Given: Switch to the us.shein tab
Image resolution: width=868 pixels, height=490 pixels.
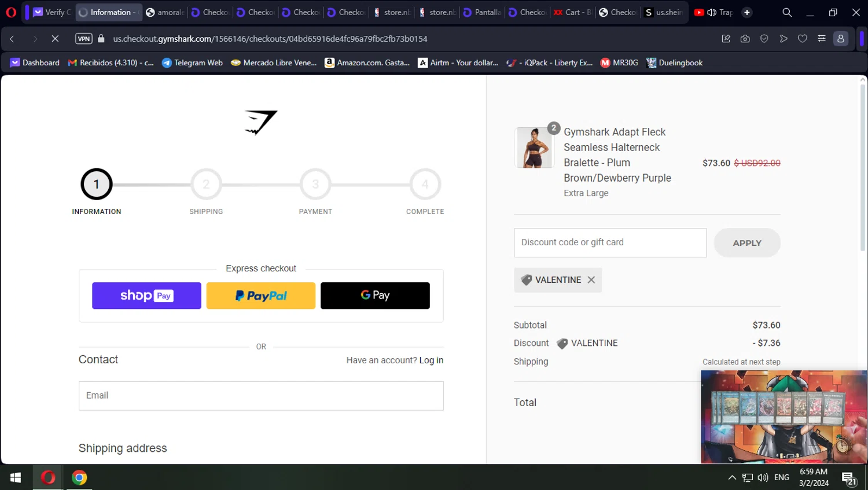Looking at the screenshot, I should coord(664,12).
